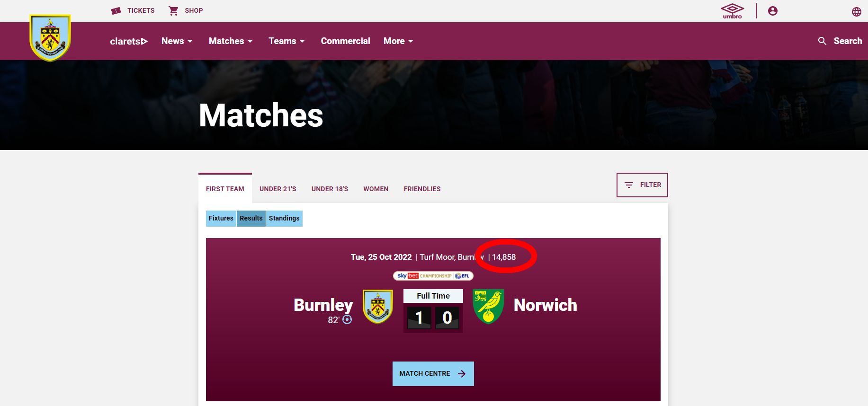Switch to the Women tab

tap(376, 189)
